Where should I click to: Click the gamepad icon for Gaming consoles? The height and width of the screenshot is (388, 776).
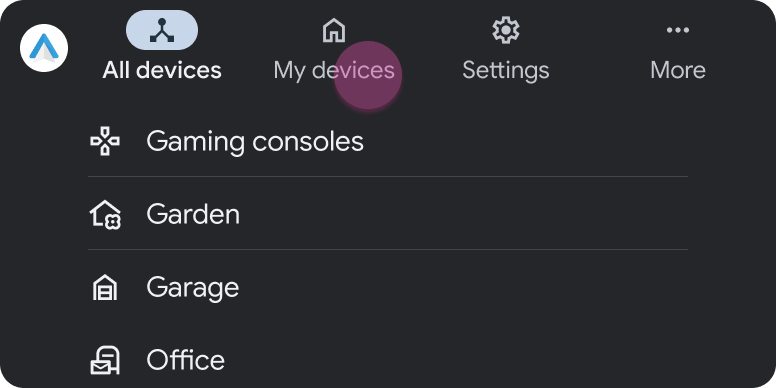pos(105,141)
